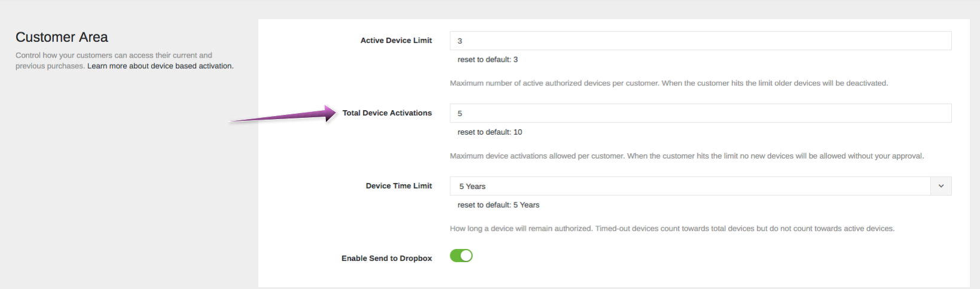Click the Enable Send to Dropbox label
Image resolution: width=980 pixels, height=289 pixels.
point(386,258)
